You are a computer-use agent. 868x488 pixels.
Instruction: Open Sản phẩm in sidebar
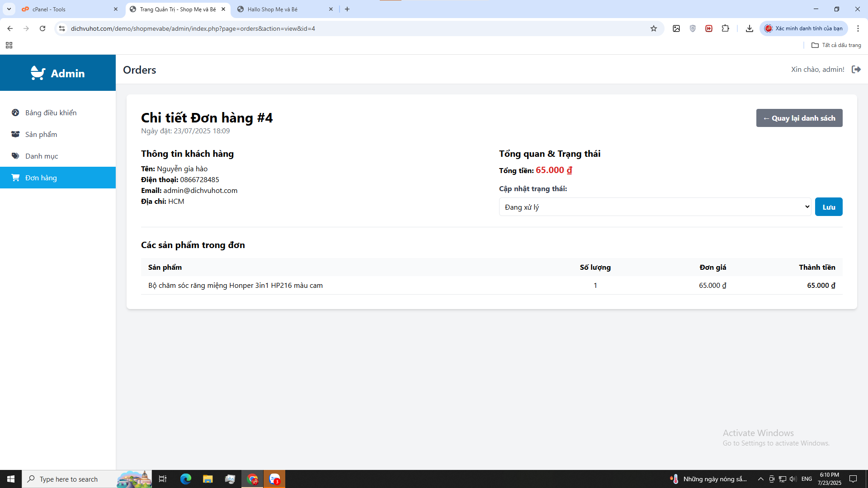click(x=41, y=134)
